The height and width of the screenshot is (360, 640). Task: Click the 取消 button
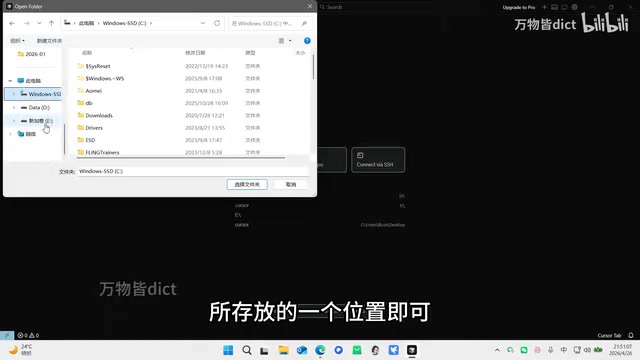click(291, 184)
